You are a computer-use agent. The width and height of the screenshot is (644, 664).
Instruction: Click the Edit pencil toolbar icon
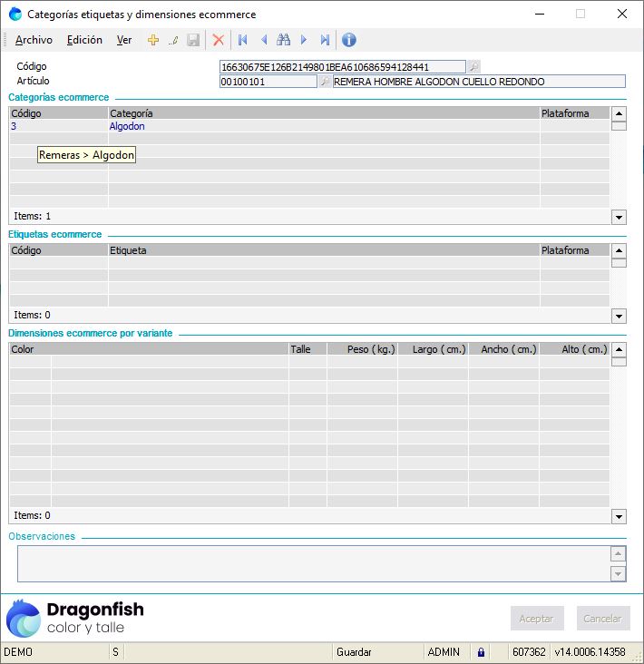coord(173,40)
